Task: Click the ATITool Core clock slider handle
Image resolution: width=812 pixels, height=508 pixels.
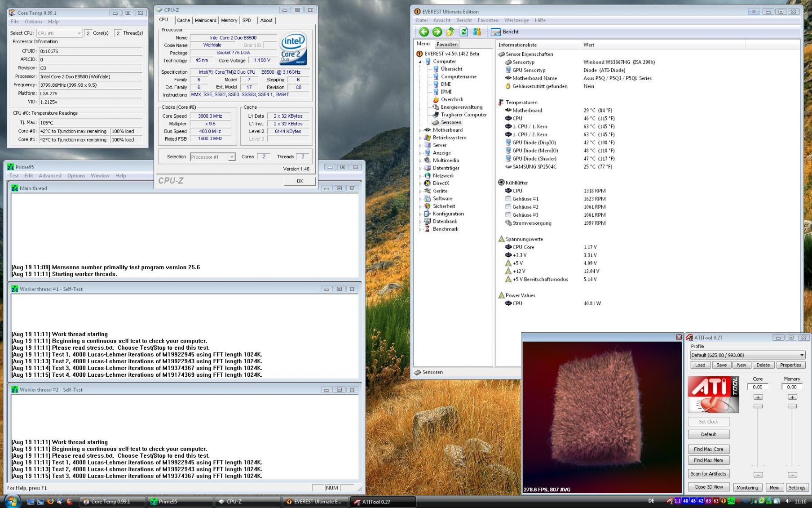Action: 758,406
